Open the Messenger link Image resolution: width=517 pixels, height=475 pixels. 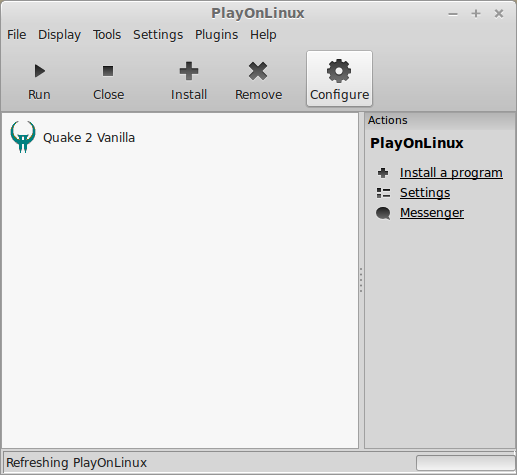(x=432, y=213)
